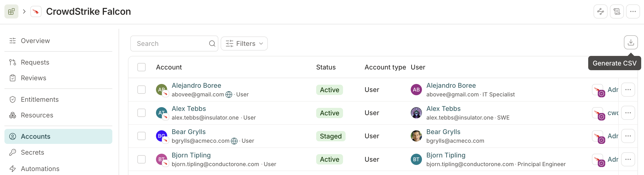
Task: Expand the Filters dropdown
Action: coord(244,44)
